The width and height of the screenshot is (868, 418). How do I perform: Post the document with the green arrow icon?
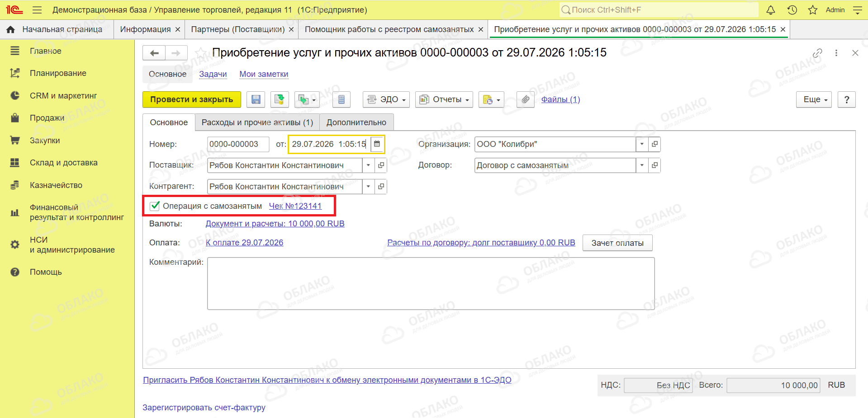coord(280,99)
